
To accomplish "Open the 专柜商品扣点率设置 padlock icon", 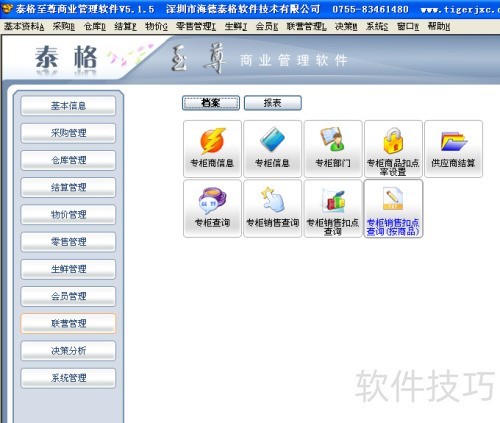I will (393, 149).
